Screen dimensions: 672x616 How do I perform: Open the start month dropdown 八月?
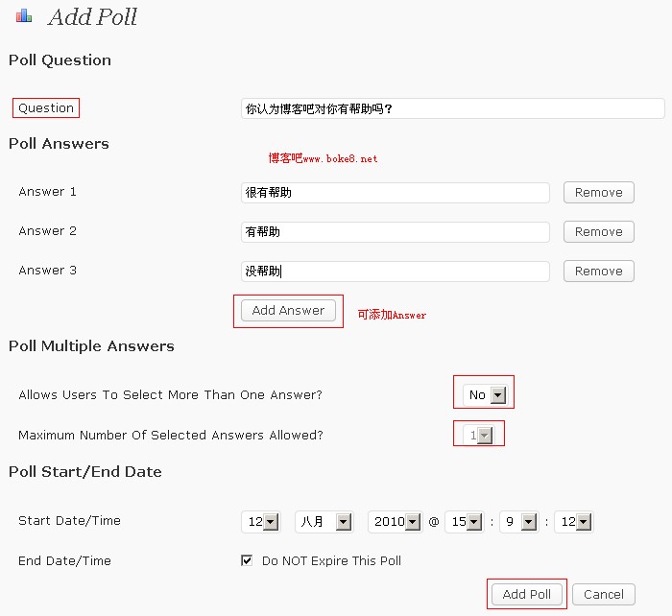point(324,522)
